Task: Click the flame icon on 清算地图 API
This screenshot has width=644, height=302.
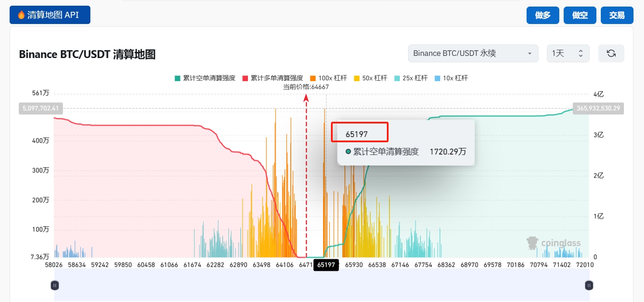Action: tap(21, 15)
